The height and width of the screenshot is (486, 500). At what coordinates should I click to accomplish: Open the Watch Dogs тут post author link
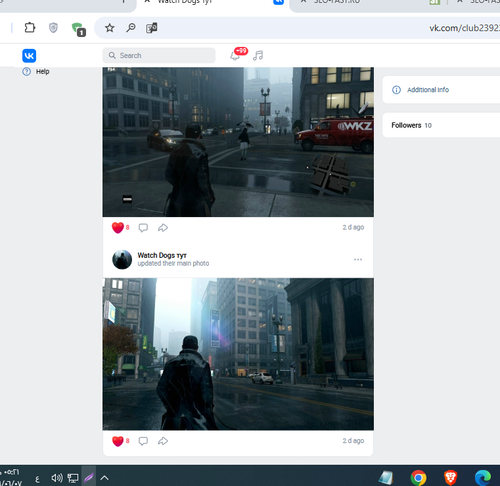162,255
